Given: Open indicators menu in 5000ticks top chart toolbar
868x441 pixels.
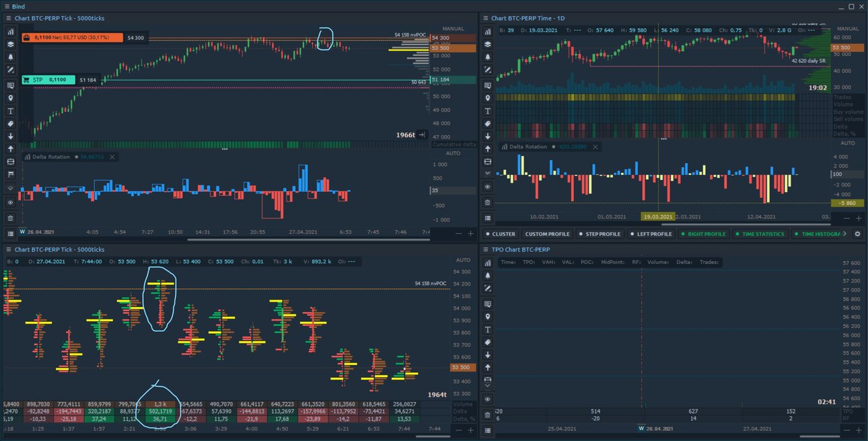Looking at the screenshot, I should pos(10,32).
